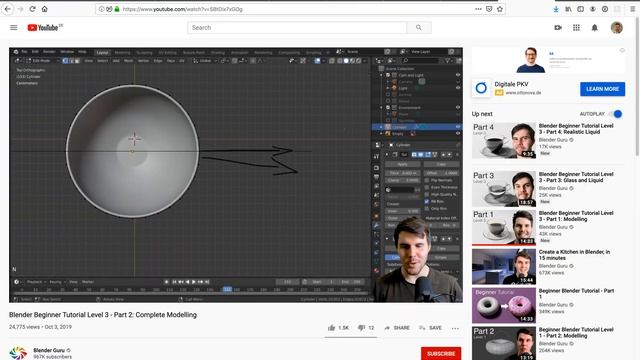Open Blender's File menu

[24, 52]
